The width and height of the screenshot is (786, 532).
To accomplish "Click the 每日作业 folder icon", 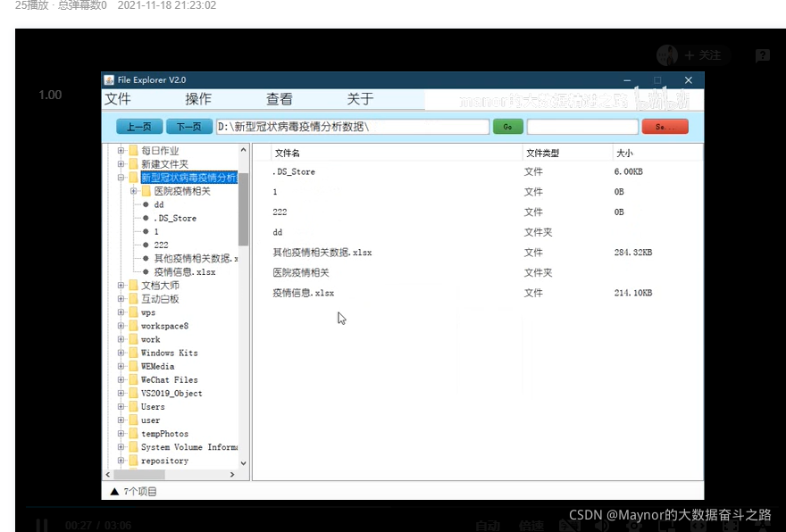I will 133,150.
